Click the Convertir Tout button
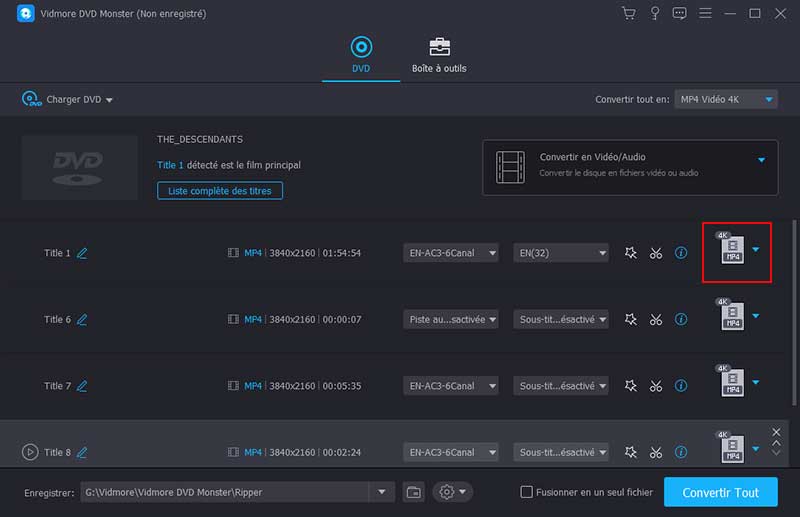 click(x=720, y=493)
